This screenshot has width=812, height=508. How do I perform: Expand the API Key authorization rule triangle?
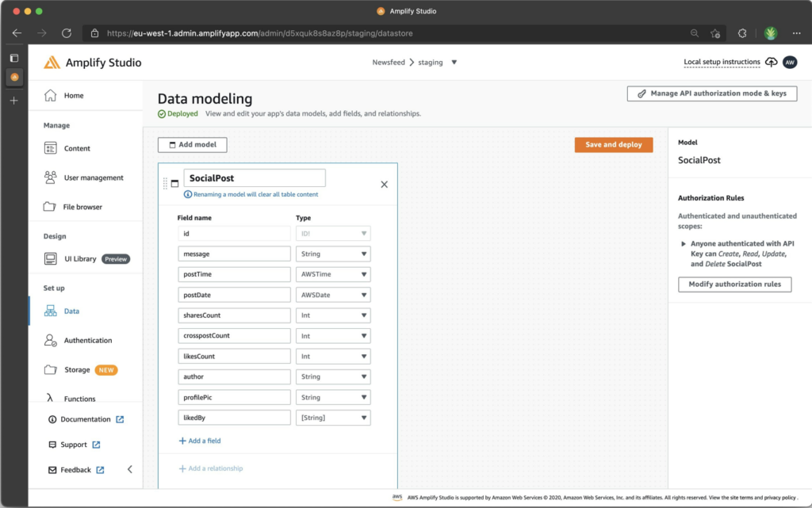(684, 243)
